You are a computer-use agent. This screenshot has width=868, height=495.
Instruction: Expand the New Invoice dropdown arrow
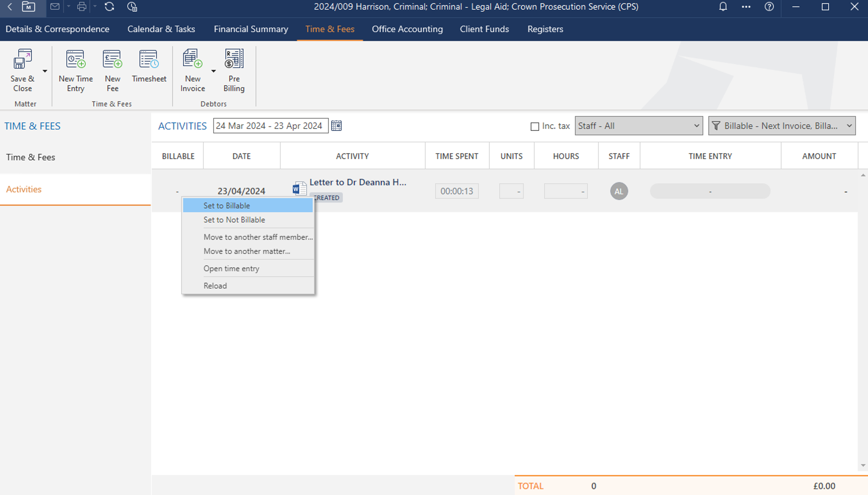213,71
